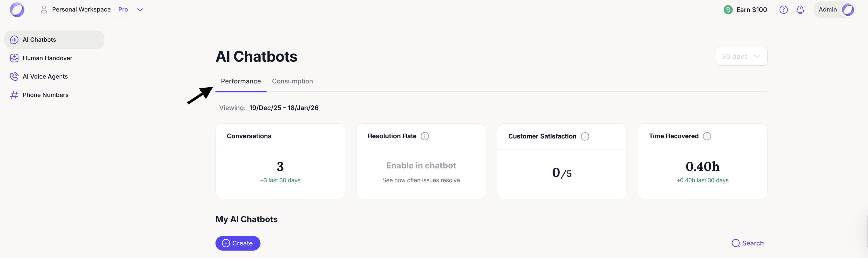Click Search in My AI Chatbots
Screen dimensions: 868x258
tap(747, 243)
